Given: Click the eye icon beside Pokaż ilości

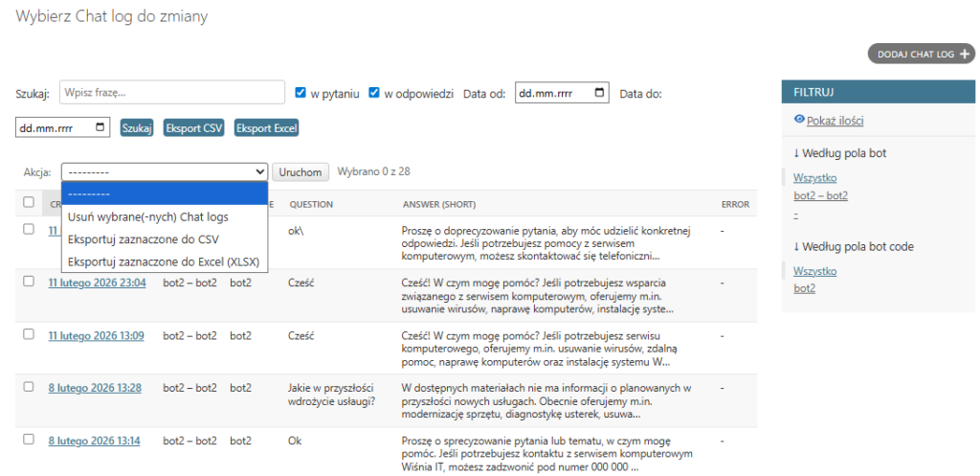Looking at the screenshot, I should (x=799, y=120).
